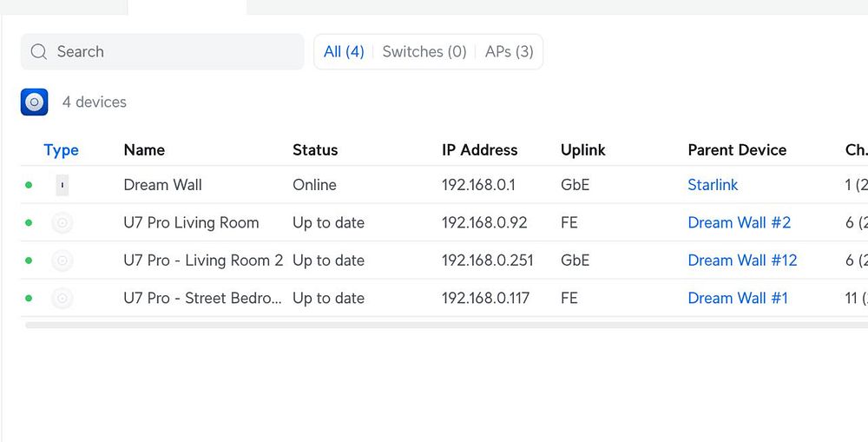This screenshot has width=868, height=442.
Task: Click the blue UniFi devices icon
Action: 35,102
